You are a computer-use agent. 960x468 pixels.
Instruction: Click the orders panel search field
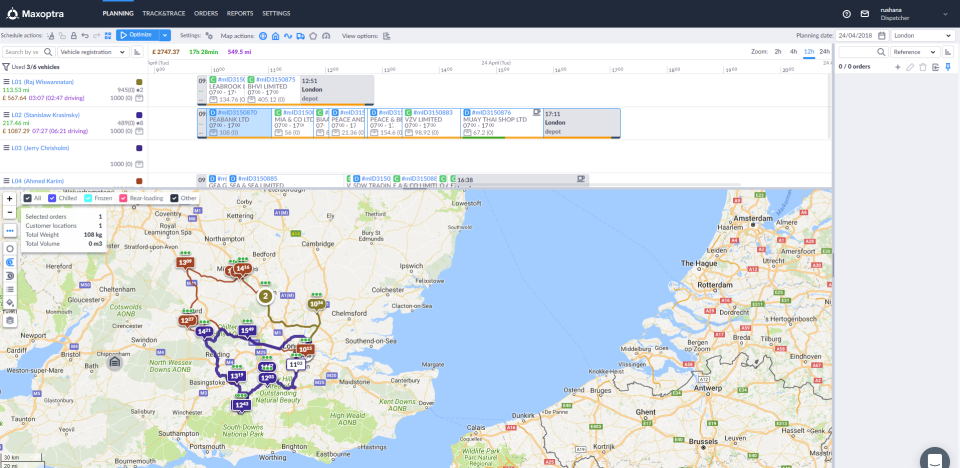point(863,52)
